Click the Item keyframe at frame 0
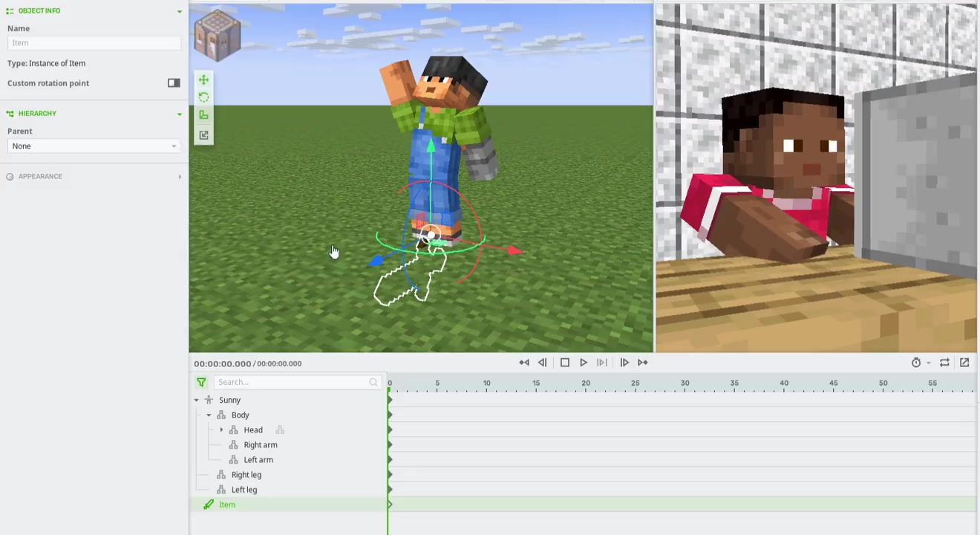This screenshot has width=980, height=535. click(390, 505)
